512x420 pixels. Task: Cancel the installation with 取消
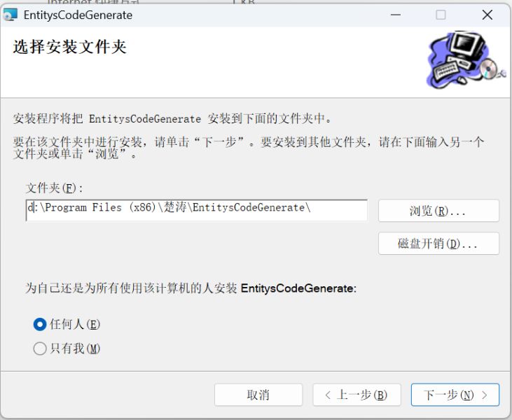coord(258,395)
